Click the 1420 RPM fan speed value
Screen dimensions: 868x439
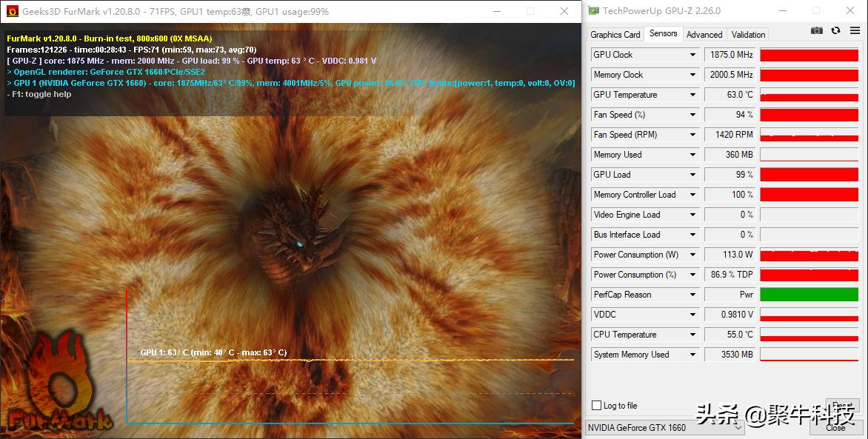(x=730, y=135)
